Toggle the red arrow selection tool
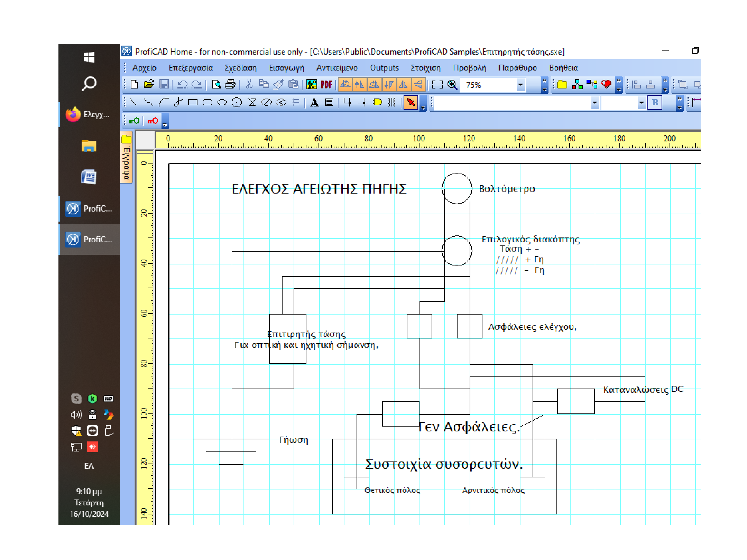 tap(411, 102)
